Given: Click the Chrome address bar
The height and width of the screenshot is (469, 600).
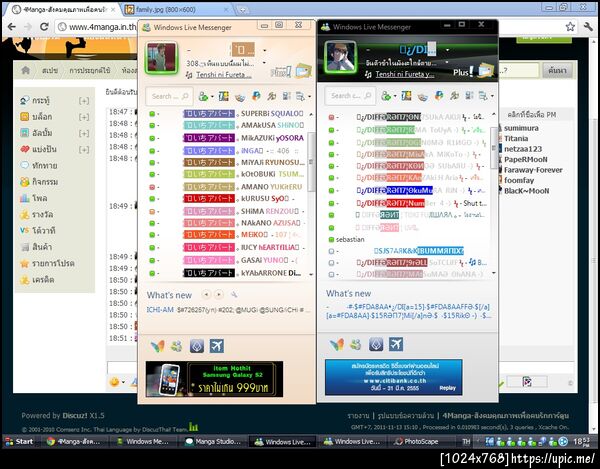Looking at the screenshot, I should pos(96,27).
